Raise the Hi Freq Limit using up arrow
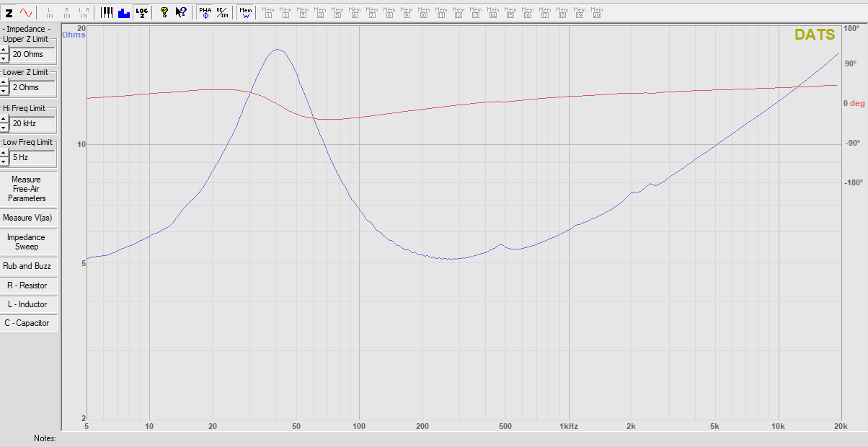Screen dimensions: 868x447 click(4, 119)
